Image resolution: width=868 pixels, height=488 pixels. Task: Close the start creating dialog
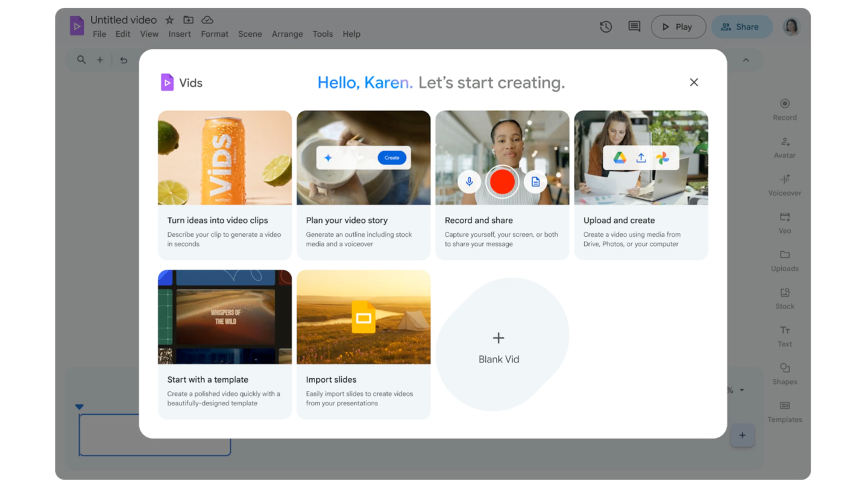click(694, 83)
